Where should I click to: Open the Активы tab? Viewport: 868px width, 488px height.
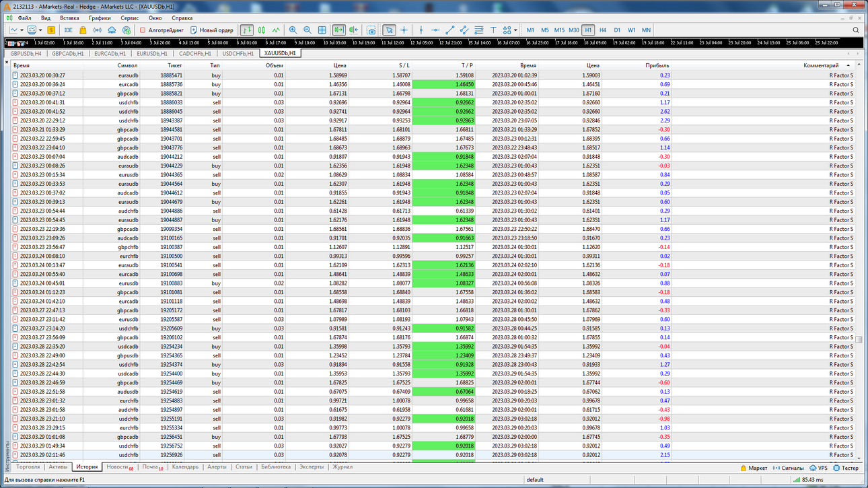click(59, 466)
